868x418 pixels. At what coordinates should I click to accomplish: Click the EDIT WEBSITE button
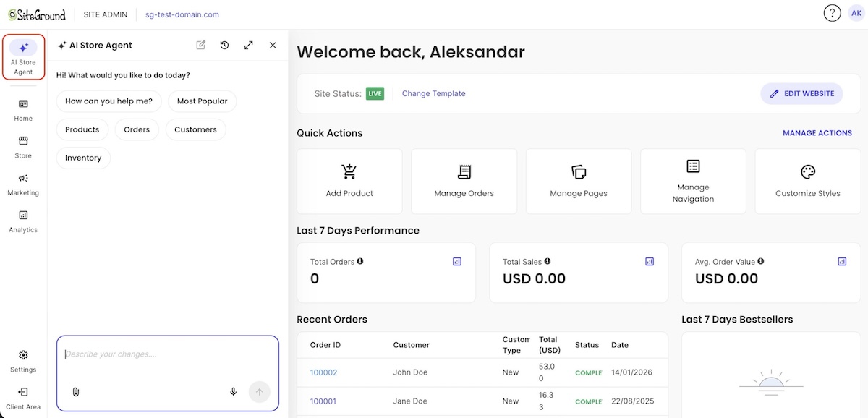tap(801, 93)
